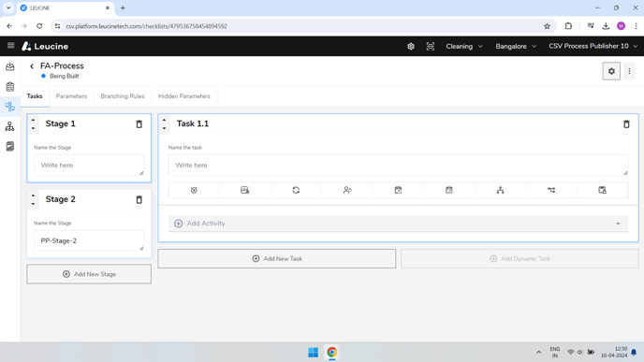Move Stage 2 down with its down arrow
This screenshot has width=644, height=362.
pyautogui.click(x=34, y=204)
